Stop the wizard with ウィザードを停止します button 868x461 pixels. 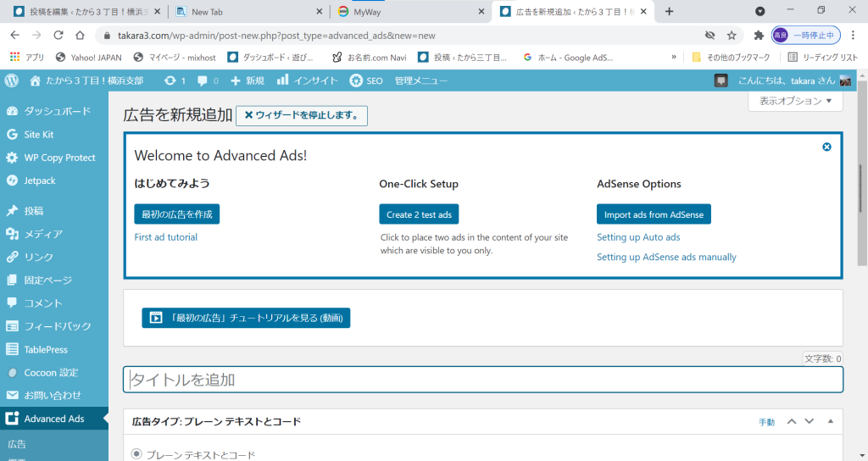[301, 115]
